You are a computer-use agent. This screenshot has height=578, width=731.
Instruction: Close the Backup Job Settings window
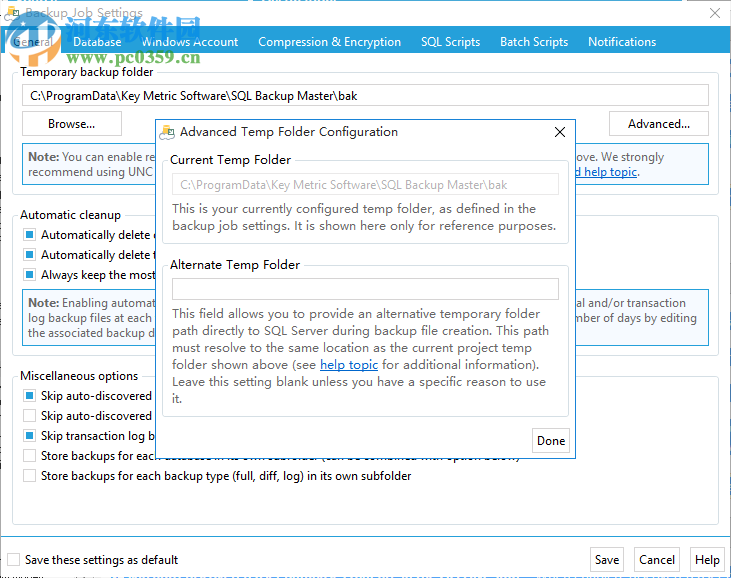(x=715, y=13)
